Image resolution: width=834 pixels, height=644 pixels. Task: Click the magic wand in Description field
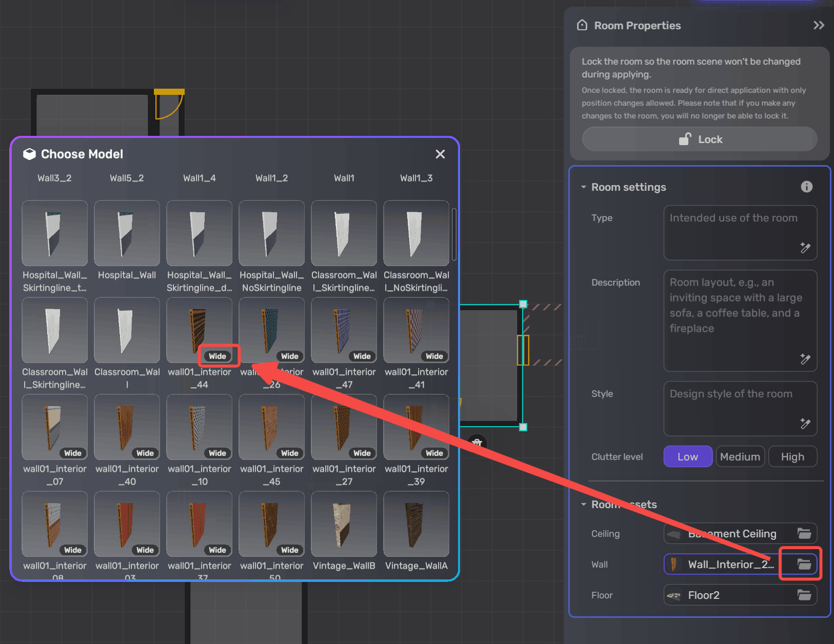coord(805,359)
